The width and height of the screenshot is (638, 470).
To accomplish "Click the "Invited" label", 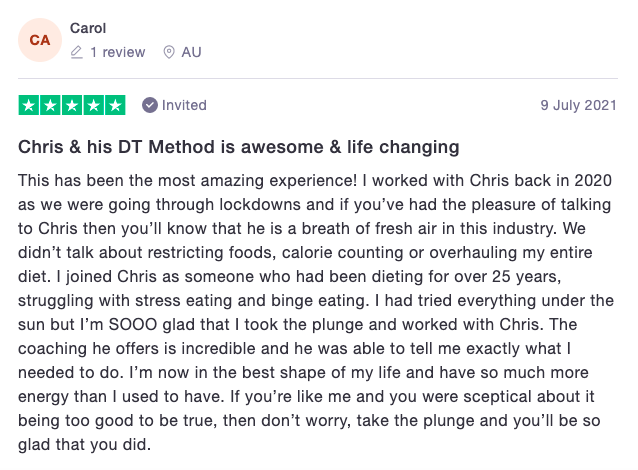I will (184, 105).
